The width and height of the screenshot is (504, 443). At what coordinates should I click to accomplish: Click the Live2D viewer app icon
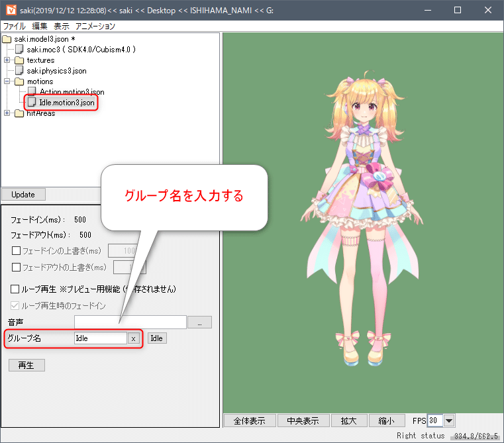coord(11,10)
